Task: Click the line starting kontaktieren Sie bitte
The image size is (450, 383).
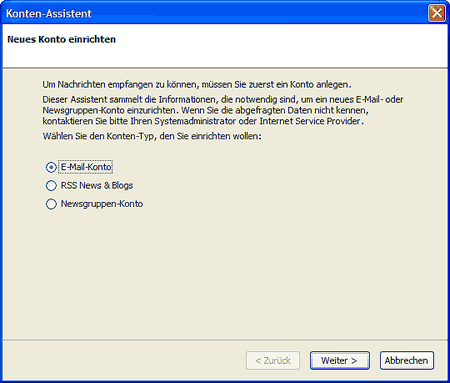Action: click(x=203, y=121)
